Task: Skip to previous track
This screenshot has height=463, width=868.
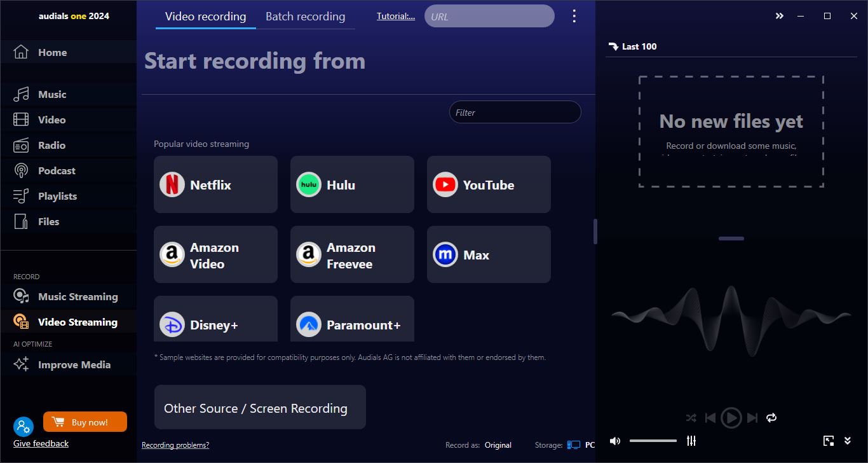Action: tap(710, 418)
